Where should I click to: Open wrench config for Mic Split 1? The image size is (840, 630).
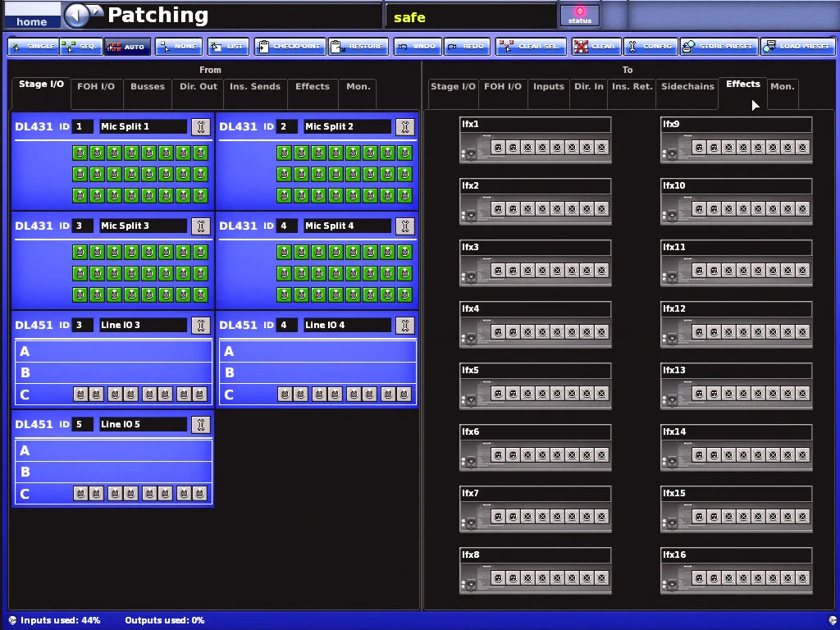point(201,127)
